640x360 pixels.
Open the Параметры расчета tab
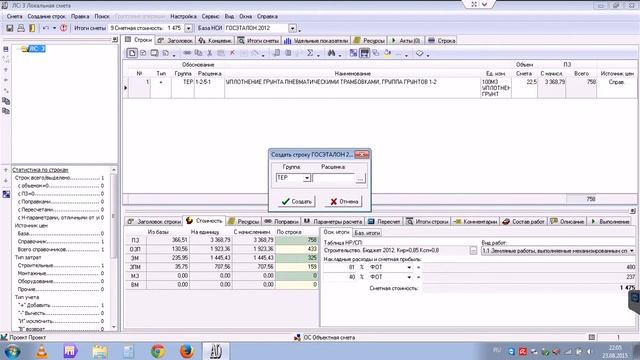333,221
